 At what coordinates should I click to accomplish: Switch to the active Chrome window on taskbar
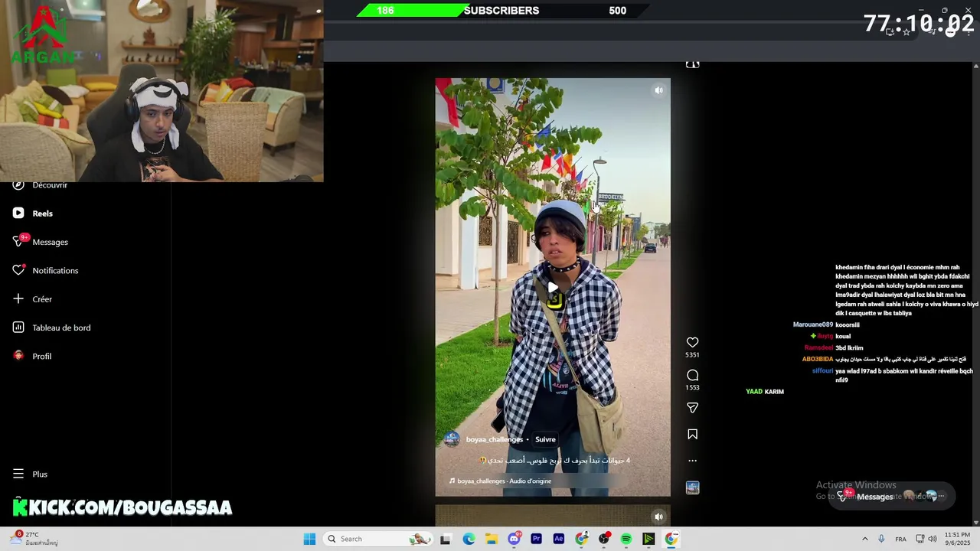[671, 539]
